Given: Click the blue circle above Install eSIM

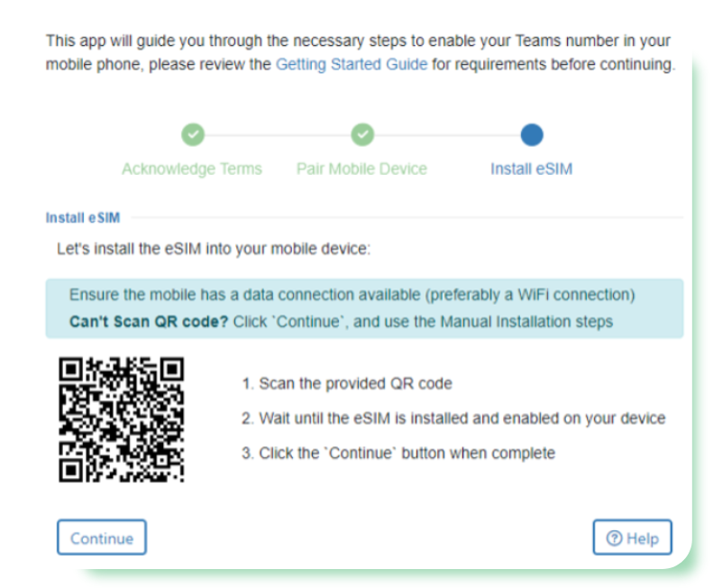Looking at the screenshot, I should pos(532,134).
